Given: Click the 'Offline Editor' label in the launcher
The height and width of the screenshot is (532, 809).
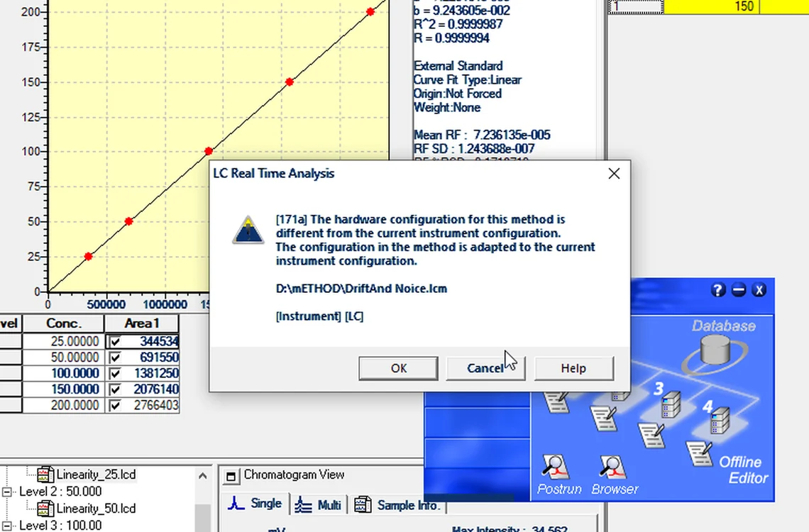Looking at the screenshot, I should 743,470.
